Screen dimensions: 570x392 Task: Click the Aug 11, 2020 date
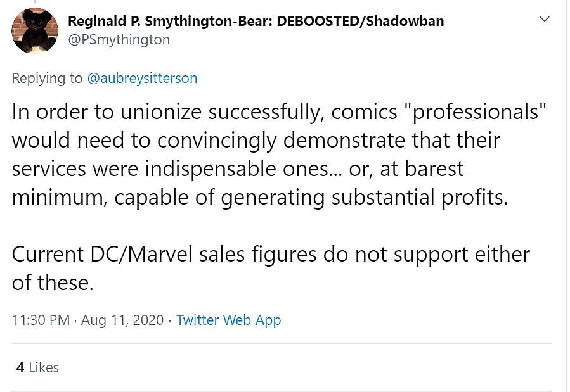click(122, 320)
